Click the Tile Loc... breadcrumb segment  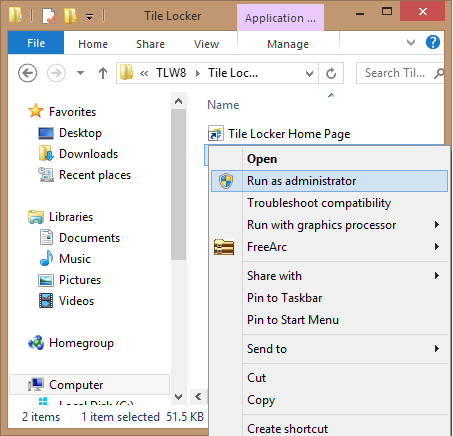(x=233, y=73)
